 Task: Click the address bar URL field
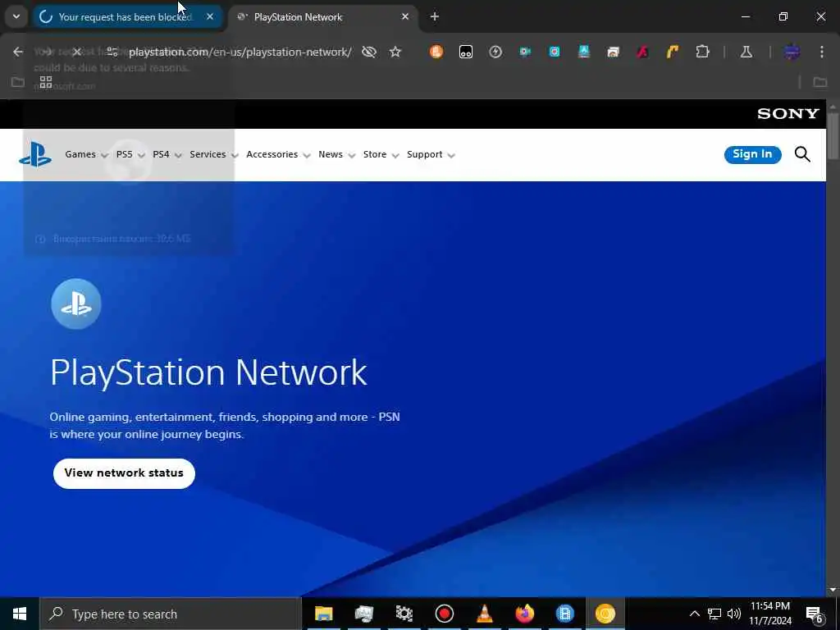coord(240,52)
